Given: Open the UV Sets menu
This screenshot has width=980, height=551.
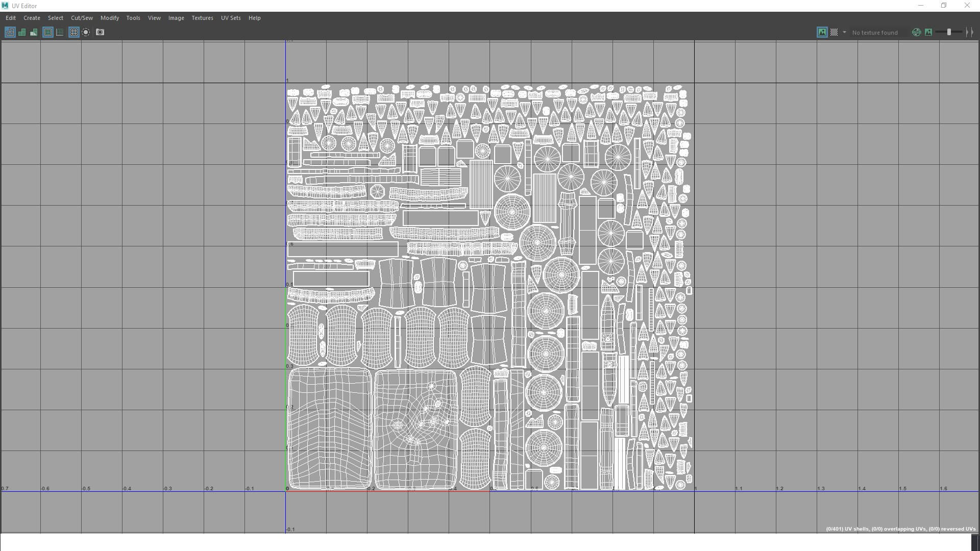Looking at the screenshot, I should pyautogui.click(x=231, y=18).
